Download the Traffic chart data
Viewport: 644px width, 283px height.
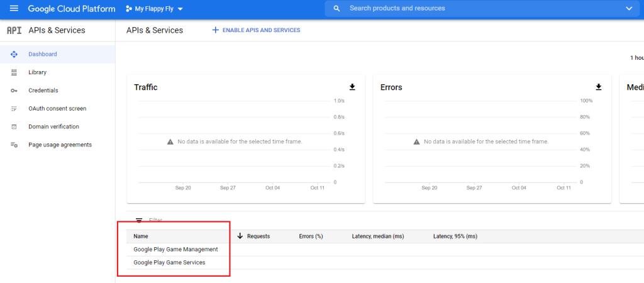click(x=352, y=87)
